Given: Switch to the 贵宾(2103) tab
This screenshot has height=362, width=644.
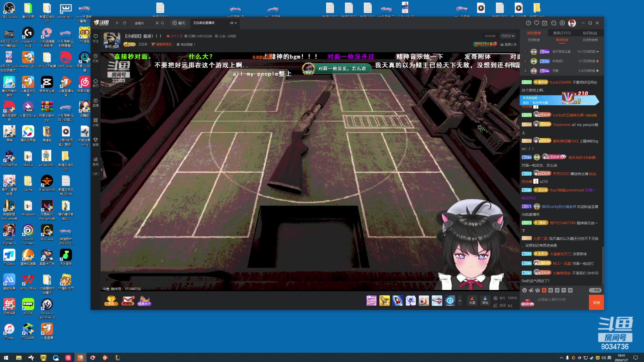Looking at the screenshot, I should click(562, 33).
